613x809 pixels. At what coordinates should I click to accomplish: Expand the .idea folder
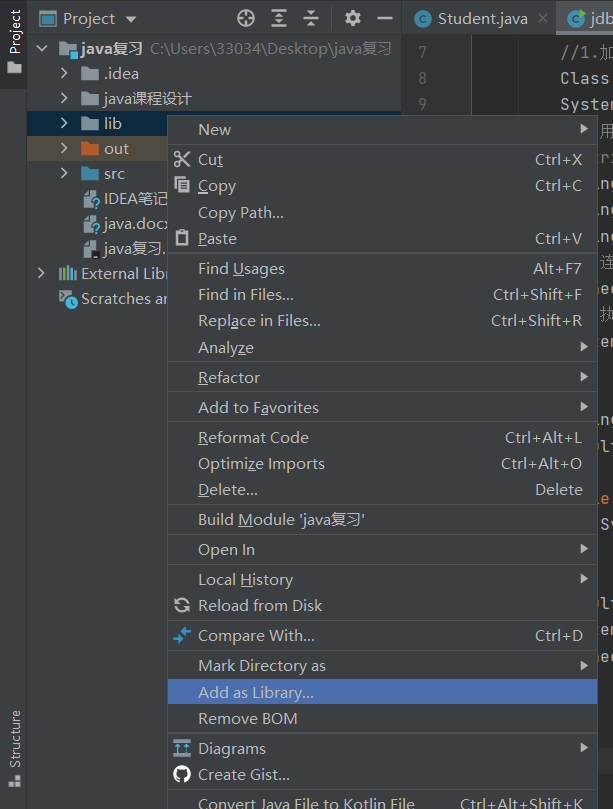65,73
